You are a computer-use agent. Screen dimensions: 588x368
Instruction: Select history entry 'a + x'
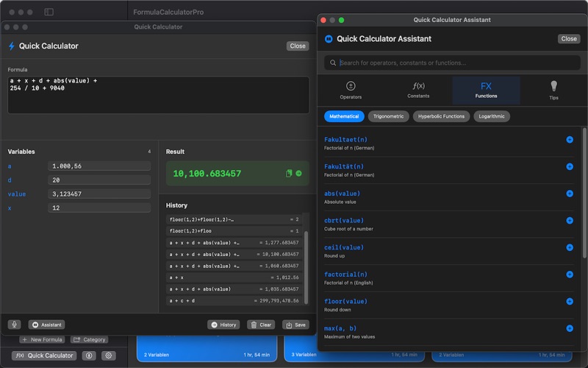click(234, 277)
